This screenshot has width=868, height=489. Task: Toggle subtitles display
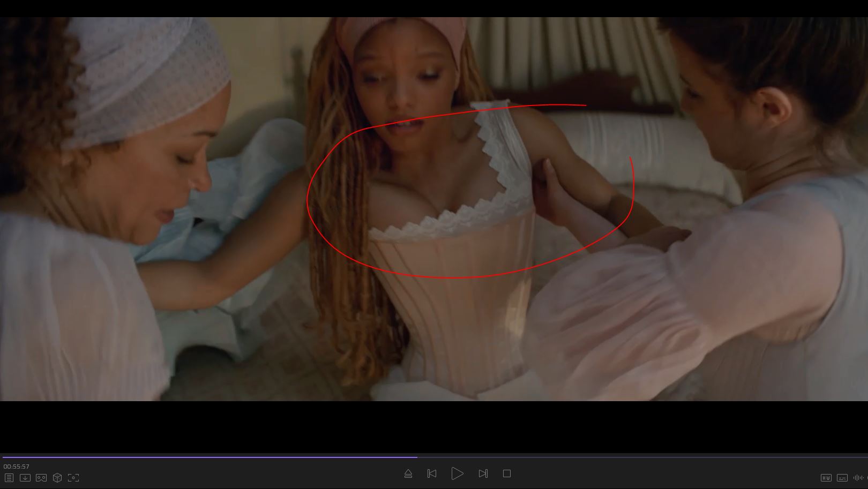[842, 477]
